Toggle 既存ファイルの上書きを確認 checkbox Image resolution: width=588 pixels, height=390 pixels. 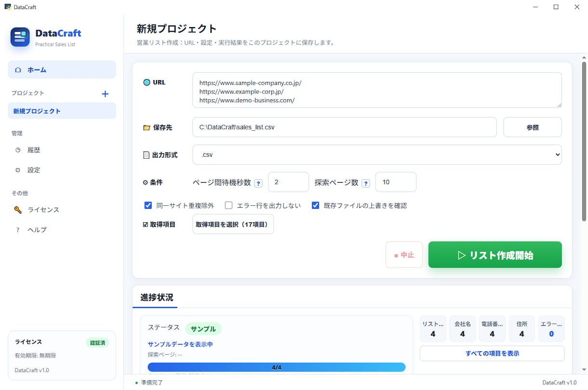tap(316, 205)
